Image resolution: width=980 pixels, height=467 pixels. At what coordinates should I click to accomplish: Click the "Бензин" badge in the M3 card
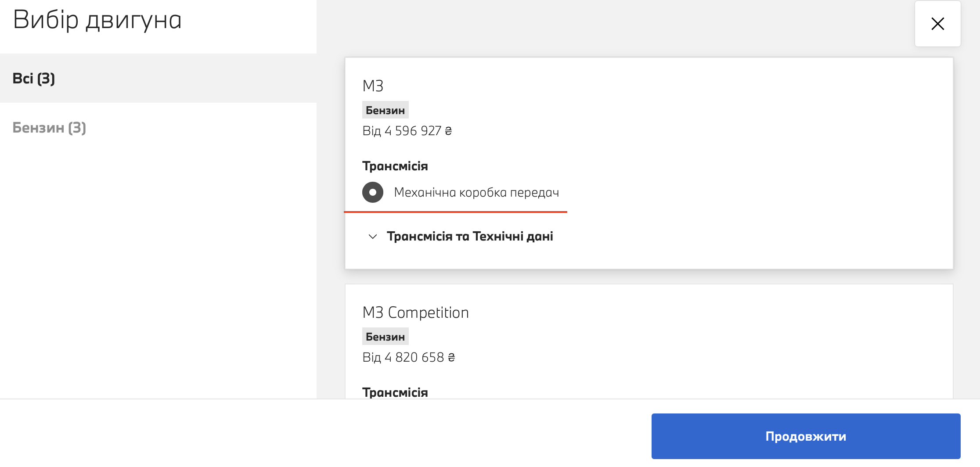click(385, 110)
